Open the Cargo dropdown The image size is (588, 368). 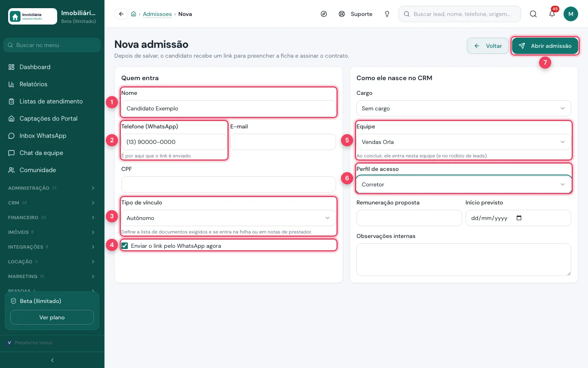[463, 108]
